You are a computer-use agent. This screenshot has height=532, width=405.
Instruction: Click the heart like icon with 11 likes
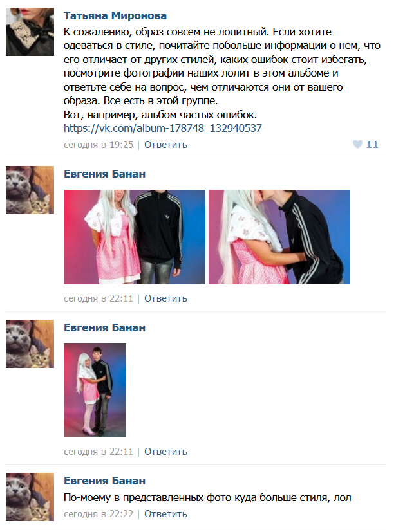[x=357, y=145]
